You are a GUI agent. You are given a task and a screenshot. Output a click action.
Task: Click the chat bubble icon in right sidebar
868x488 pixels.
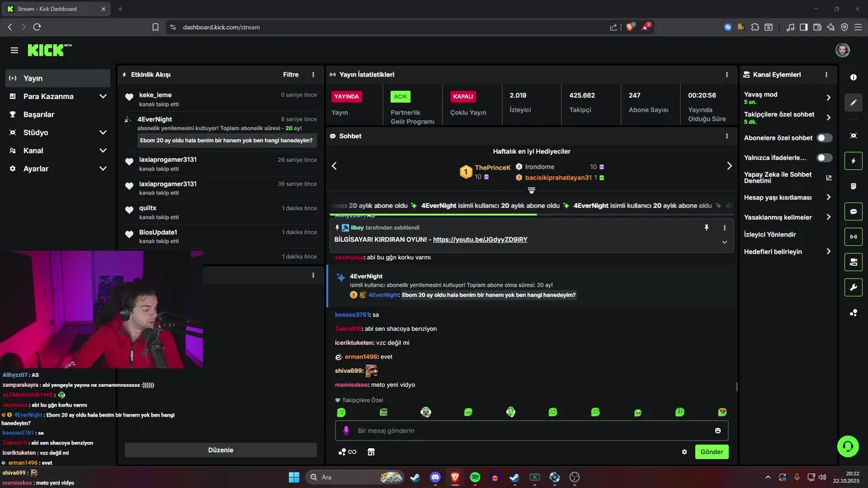pyautogui.click(x=853, y=211)
